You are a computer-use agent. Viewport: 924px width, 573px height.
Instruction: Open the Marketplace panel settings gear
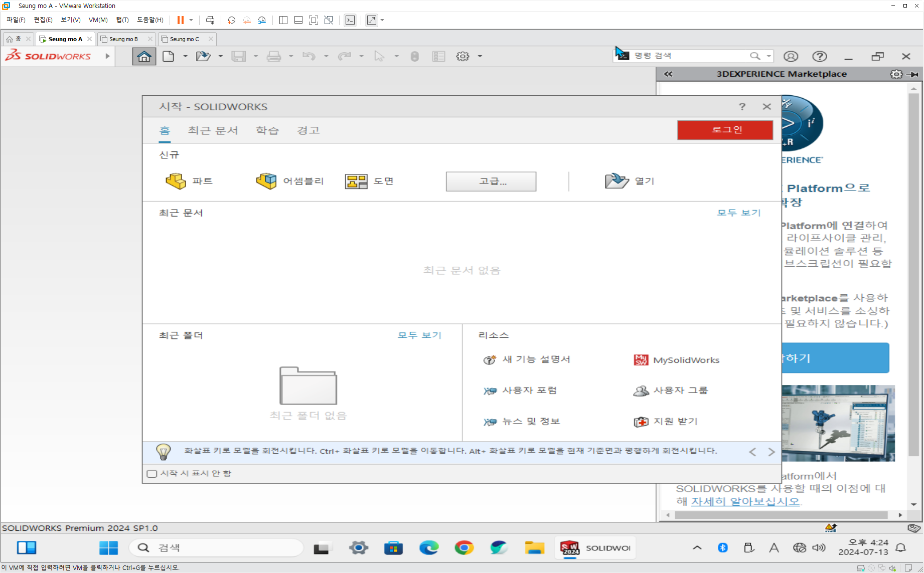pyautogui.click(x=896, y=74)
